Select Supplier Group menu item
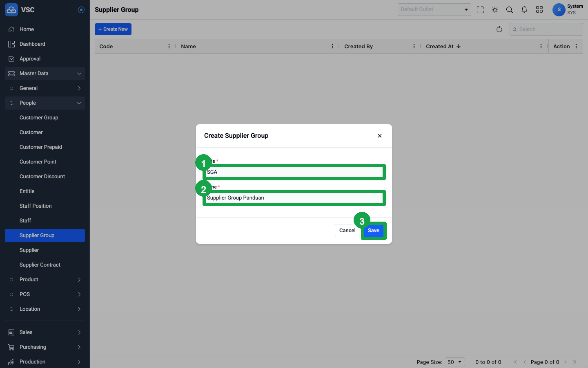 (45, 236)
